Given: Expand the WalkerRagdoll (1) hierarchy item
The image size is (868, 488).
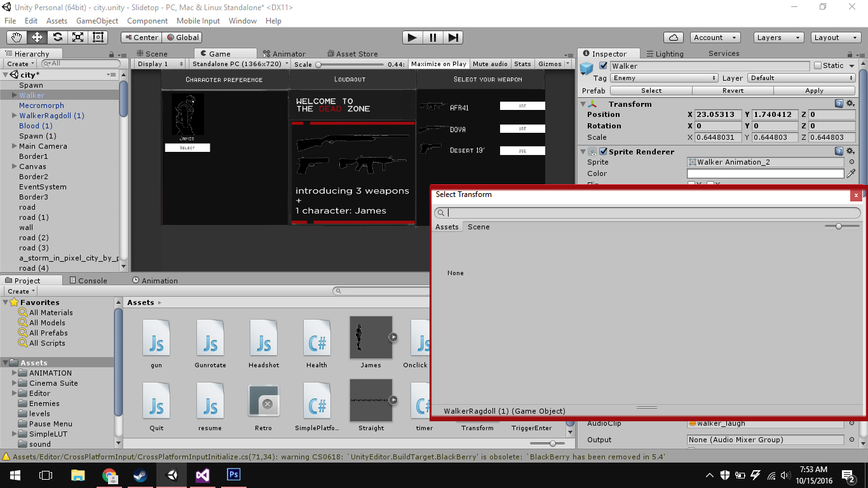Looking at the screenshot, I should (15, 116).
